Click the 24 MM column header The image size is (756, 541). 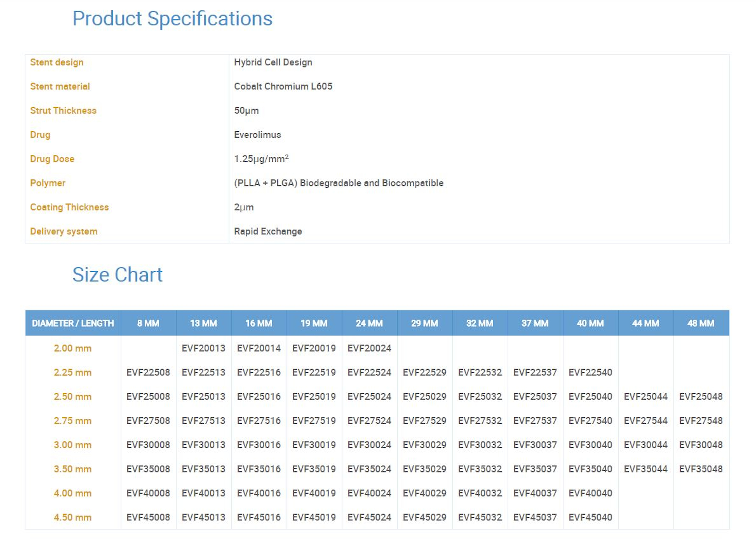pos(369,323)
